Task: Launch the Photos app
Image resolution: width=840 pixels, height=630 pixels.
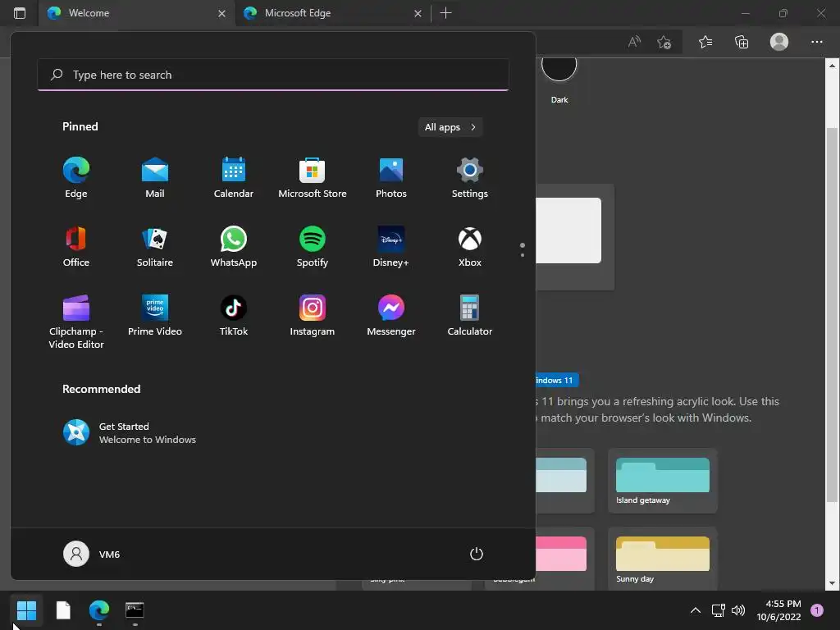Action: coord(391,178)
